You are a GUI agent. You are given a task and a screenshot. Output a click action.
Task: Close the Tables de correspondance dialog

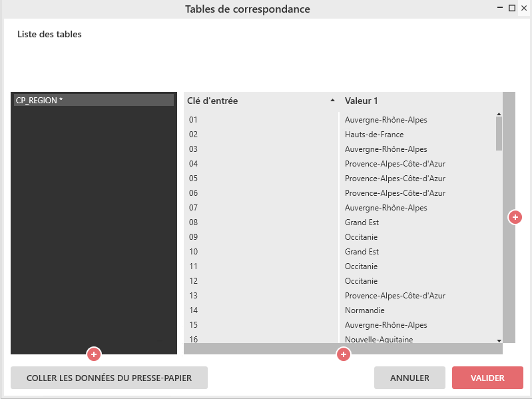523,8
